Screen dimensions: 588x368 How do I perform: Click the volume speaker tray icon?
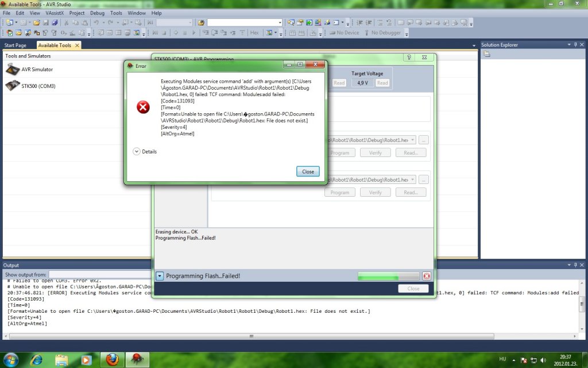(x=543, y=360)
